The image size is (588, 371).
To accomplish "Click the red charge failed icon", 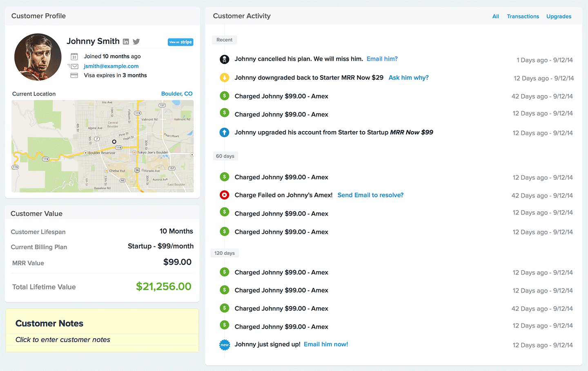I will coord(224,195).
